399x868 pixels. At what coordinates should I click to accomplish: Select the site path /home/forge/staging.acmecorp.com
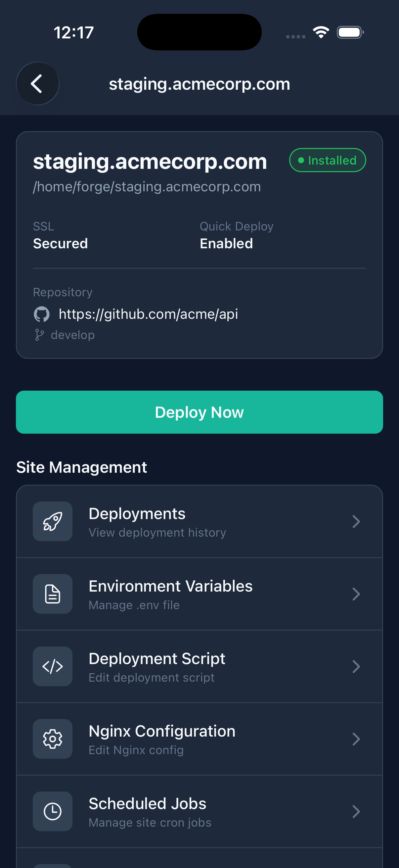(x=147, y=187)
